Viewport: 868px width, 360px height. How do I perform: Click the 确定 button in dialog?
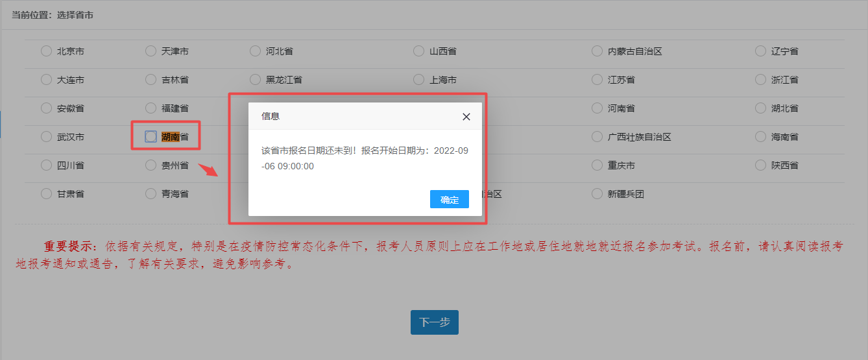449,199
